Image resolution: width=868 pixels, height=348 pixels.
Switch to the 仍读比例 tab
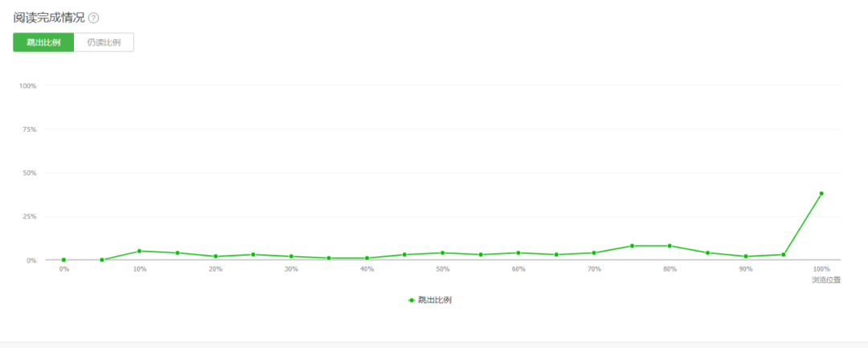(104, 43)
